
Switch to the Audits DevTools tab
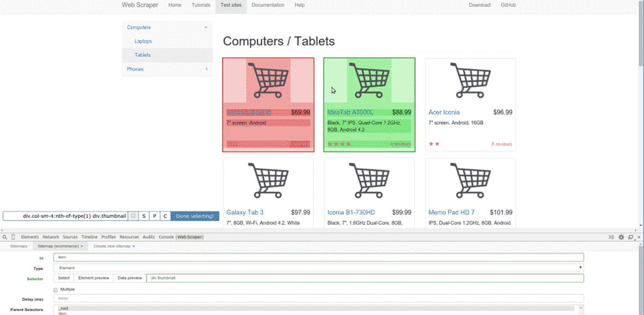tap(149, 237)
